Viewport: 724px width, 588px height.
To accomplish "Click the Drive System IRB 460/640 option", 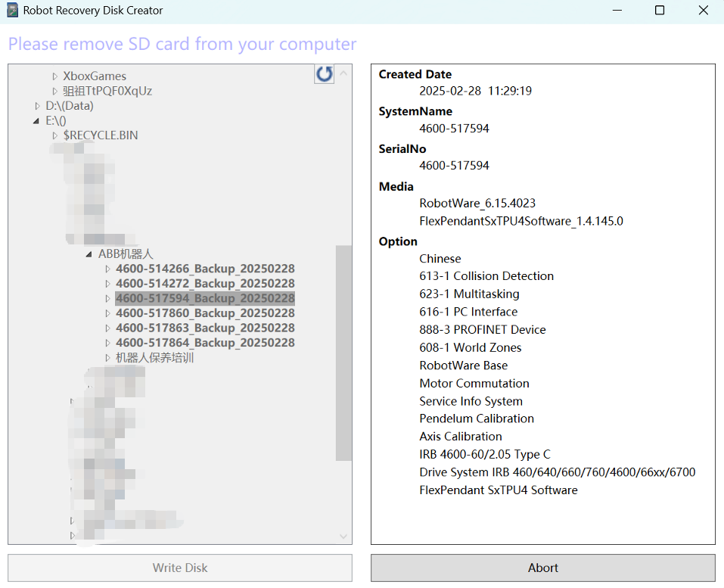I will tap(558, 472).
